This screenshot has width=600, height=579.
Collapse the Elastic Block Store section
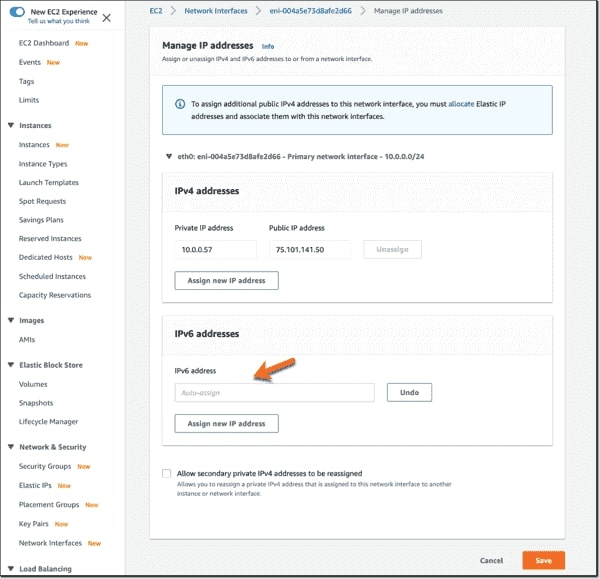coord(10,365)
